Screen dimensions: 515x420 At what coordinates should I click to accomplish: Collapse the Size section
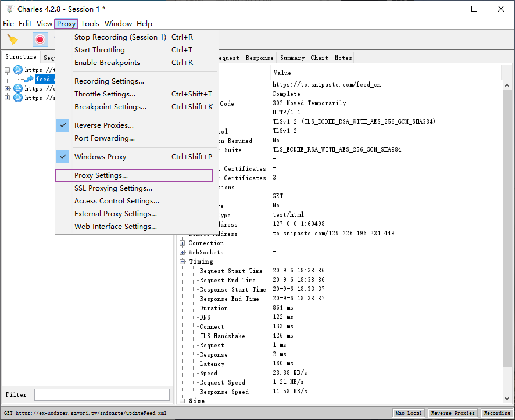coord(183,401)
